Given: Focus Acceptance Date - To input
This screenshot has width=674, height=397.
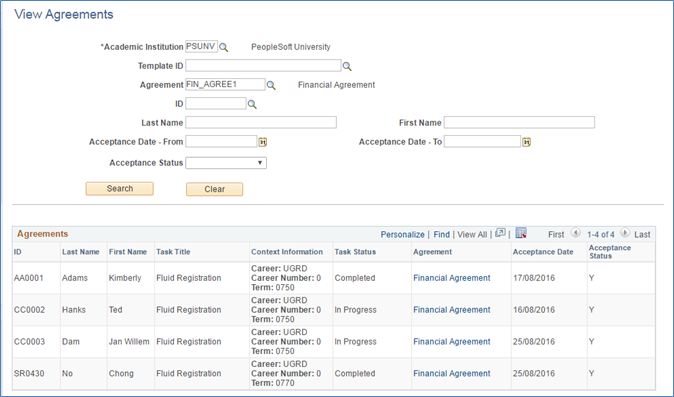Looking at the screenshot, I should (x=482, y=141).
